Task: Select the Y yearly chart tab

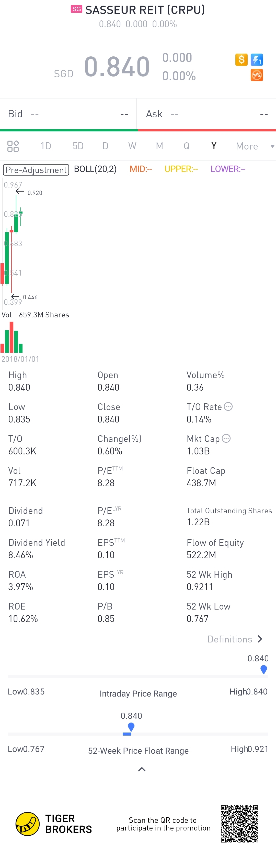Action: [214, 146]
